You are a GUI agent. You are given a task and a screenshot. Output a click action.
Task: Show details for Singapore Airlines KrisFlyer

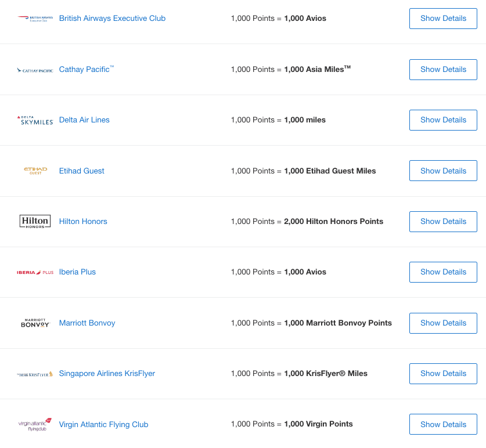tap(443, 373)
